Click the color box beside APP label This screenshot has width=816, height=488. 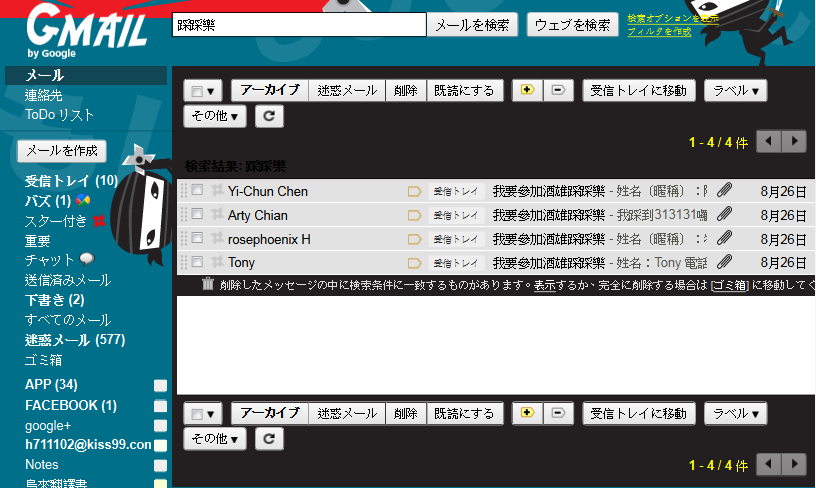pyautogui.click(x=160, y=386)
